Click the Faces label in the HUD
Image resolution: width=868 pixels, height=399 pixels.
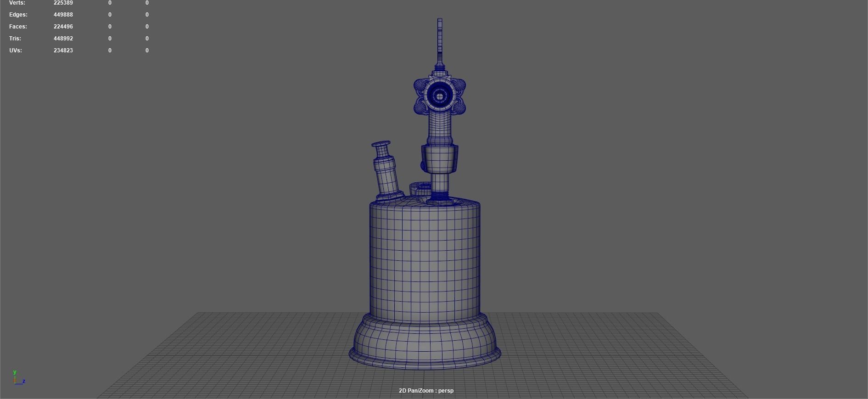18,27
